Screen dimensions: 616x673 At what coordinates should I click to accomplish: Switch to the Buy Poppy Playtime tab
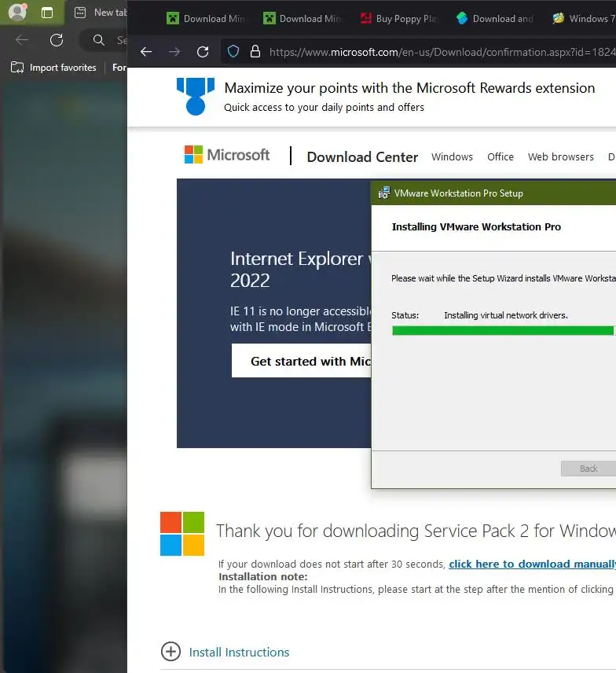(398, 18)
